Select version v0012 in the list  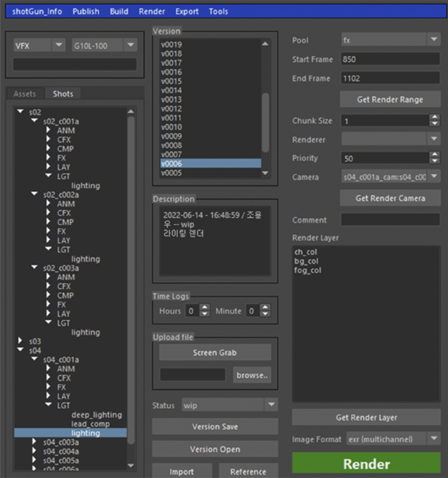(x=171, y=109)
